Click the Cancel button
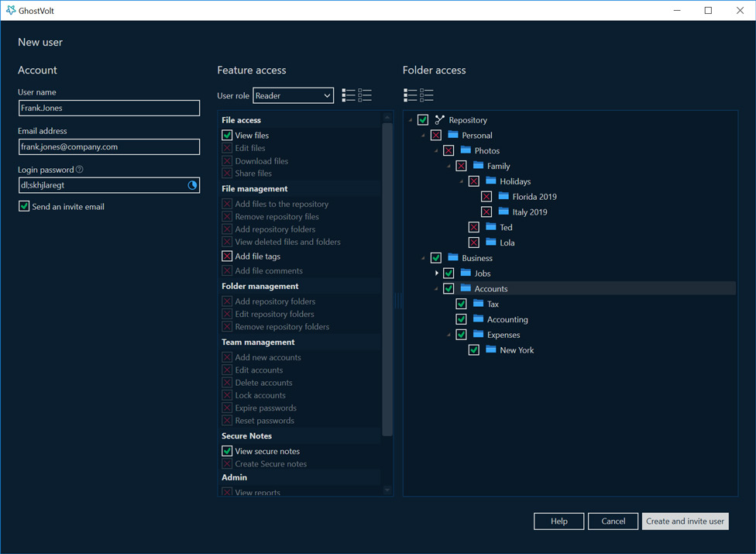The width and height of the screenshot is (756, 554). click(x=613, y=521)
